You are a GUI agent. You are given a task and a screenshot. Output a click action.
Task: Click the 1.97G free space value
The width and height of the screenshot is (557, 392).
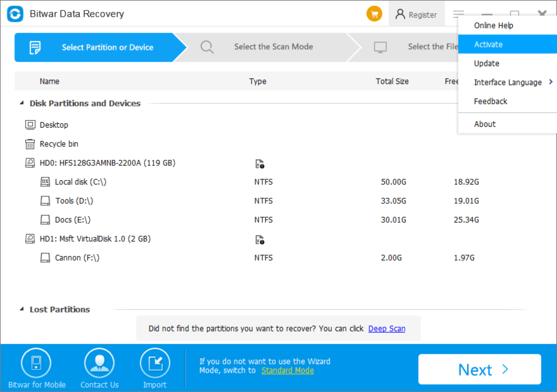(464, 258)
